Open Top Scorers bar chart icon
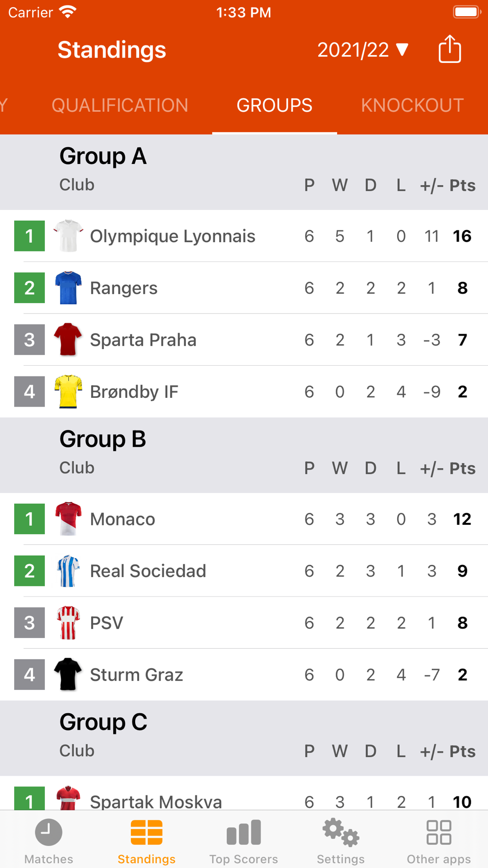The width and height of the screenshot is (488, 868). (x=244, y=832)
